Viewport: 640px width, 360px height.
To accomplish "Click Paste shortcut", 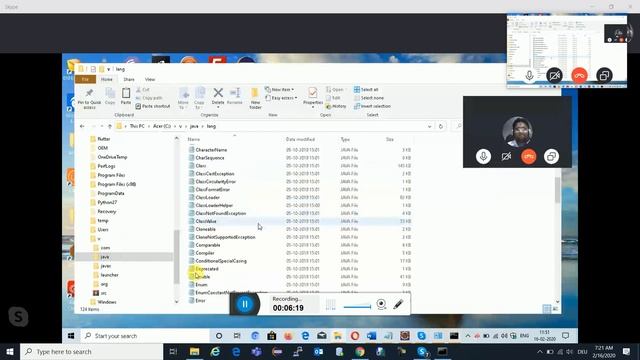I will tap(153, 106).
